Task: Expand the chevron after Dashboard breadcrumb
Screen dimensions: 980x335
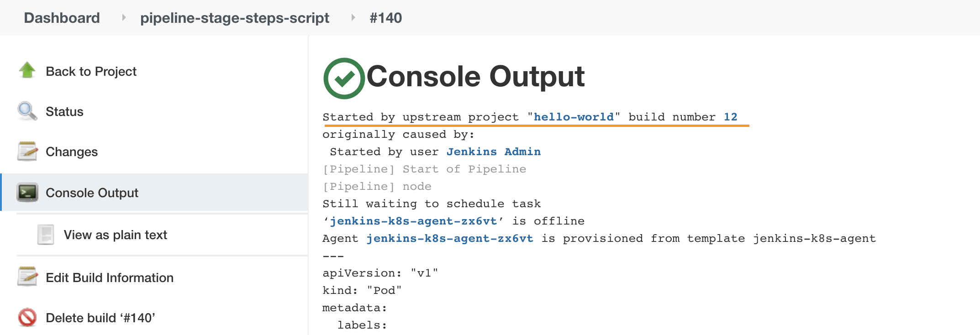Action: tap(123, 18)
